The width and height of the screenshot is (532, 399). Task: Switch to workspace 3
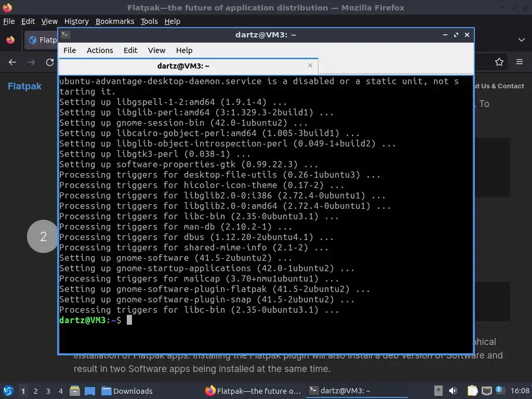pyautogui.click(x=48, y=391)
